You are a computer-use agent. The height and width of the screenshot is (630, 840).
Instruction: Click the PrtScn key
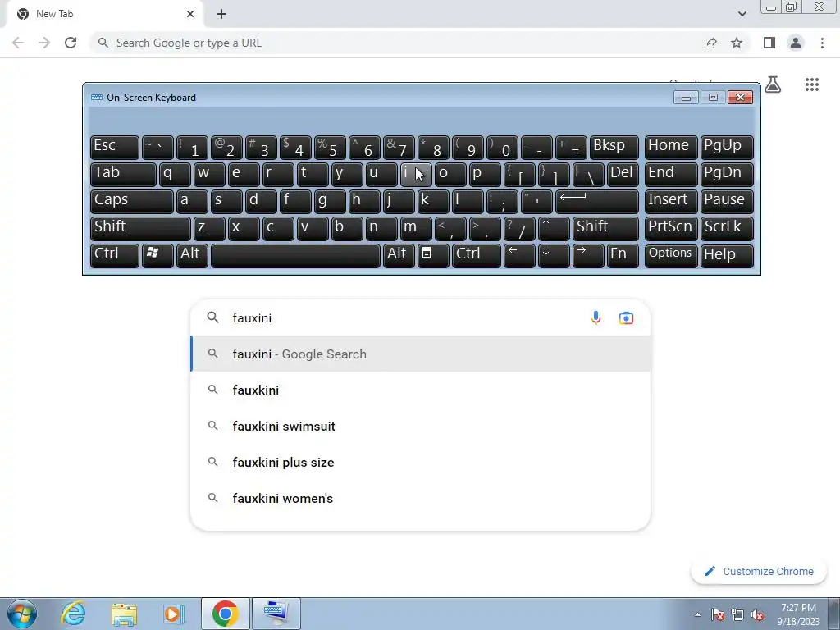671,228
